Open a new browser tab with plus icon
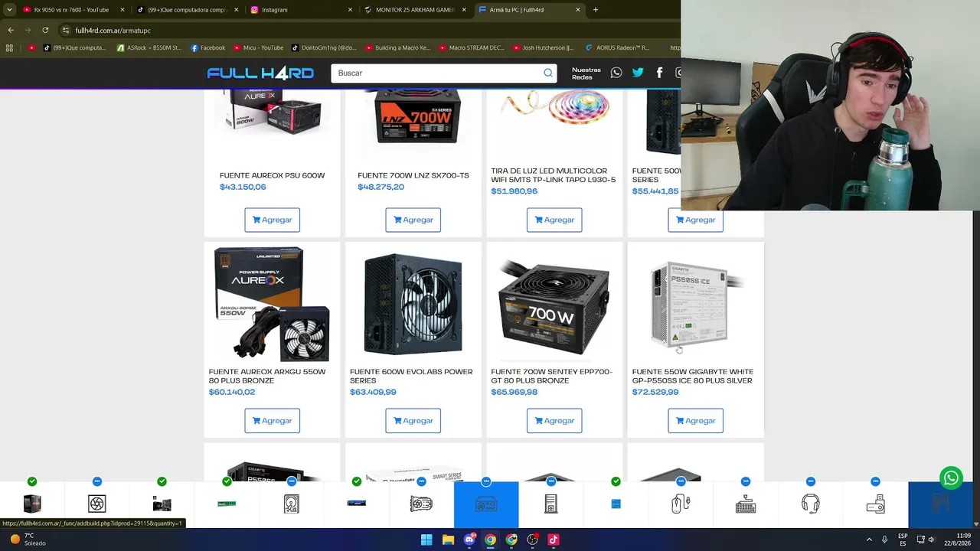 tap(596, 10)
